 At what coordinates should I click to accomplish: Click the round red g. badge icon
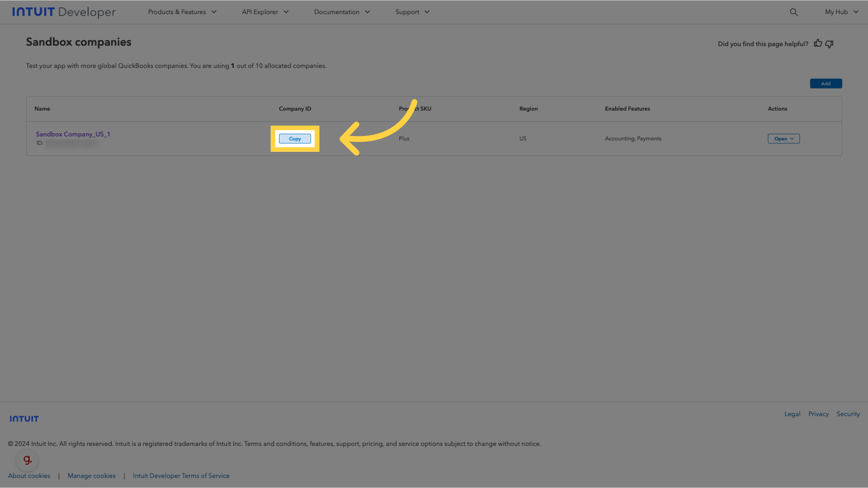[27, 460]
